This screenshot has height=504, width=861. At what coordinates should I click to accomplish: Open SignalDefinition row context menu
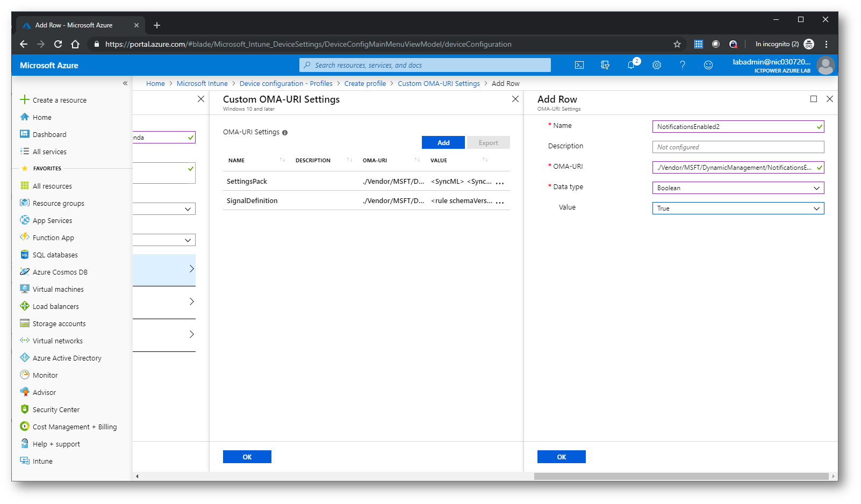500,202
